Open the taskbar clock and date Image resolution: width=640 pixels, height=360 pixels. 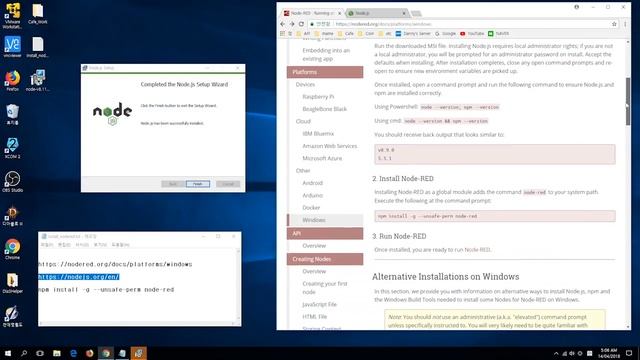(609, 353)
